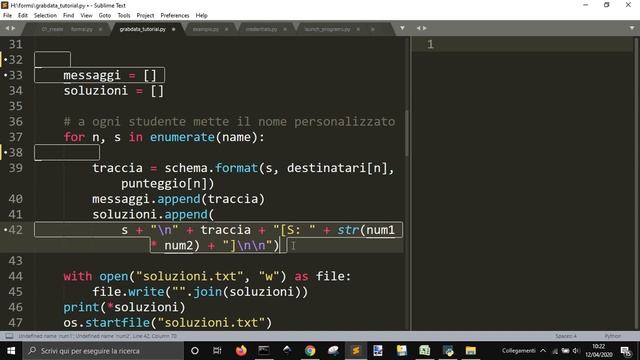Click the 'schema' word on line 39
Viewport: 640px width, 360px height.
click(x=186, y=168)
